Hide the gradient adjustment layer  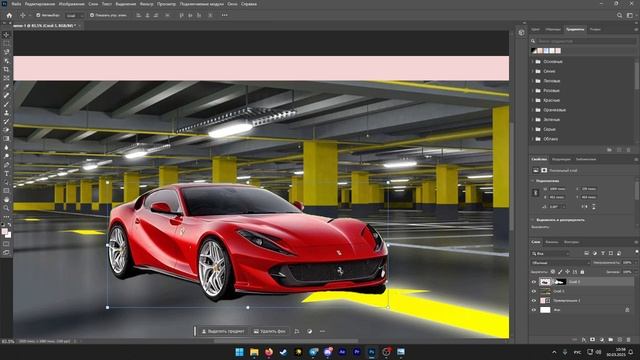pos(533,300)
